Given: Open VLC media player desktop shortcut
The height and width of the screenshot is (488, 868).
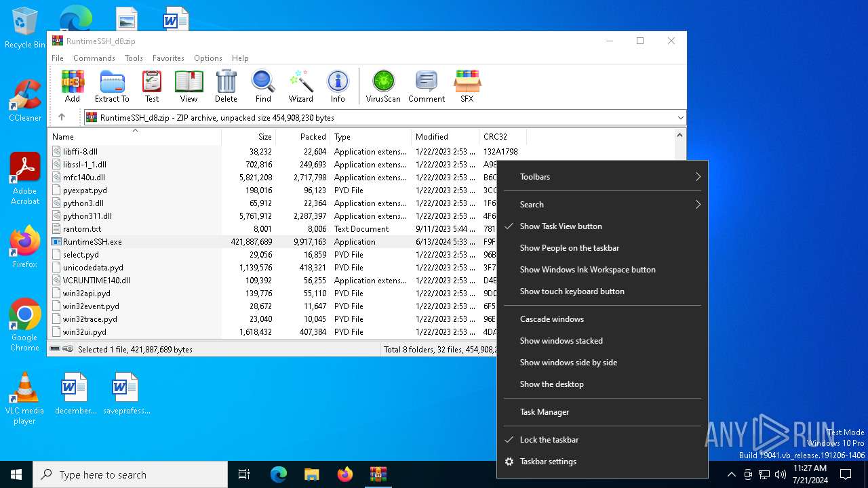Looking at the screenshot, I should tap(24, 399).
